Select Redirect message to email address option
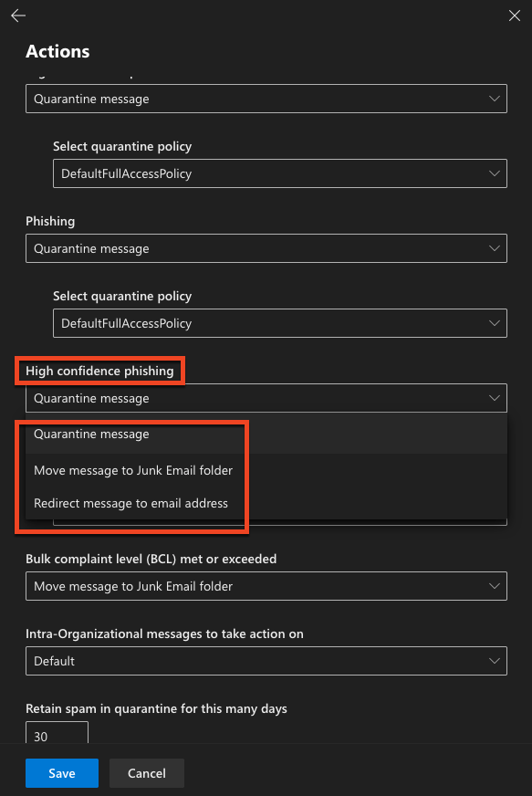 pyautogui.click(x=132, y=503)
